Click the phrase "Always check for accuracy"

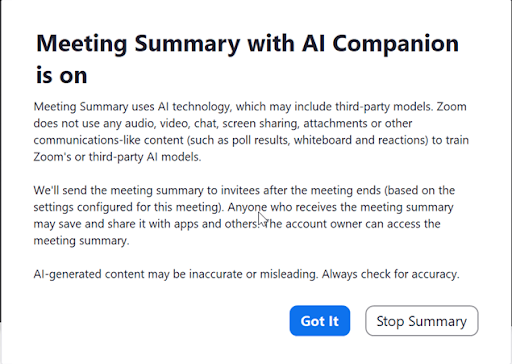point(390,274)
